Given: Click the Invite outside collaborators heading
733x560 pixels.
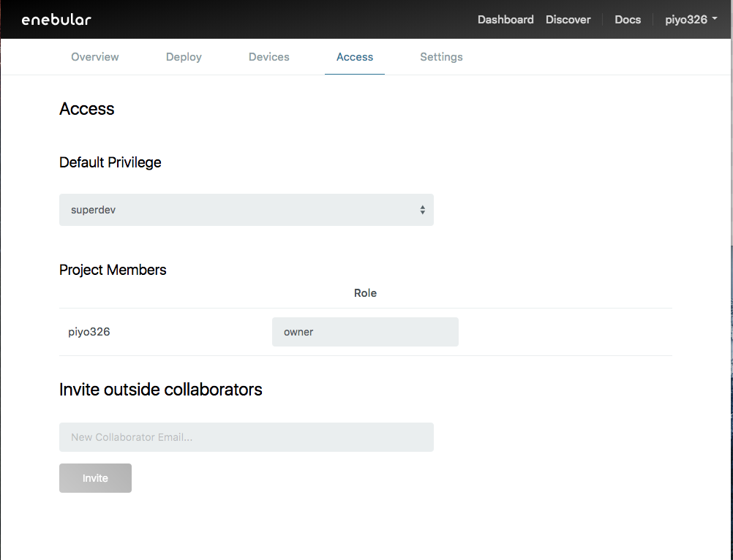Looking at the screenshot, I should [160, 390].
